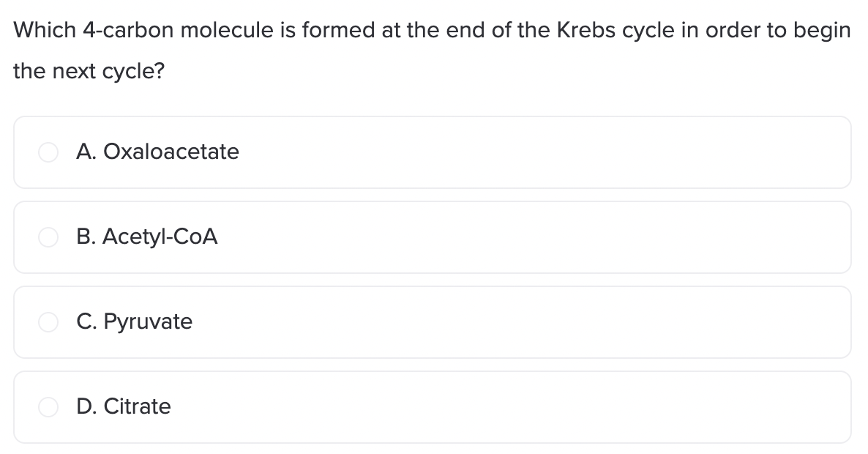Click 'the next cycle?' question line
The image size is (868, 454).
click(89, 71)
